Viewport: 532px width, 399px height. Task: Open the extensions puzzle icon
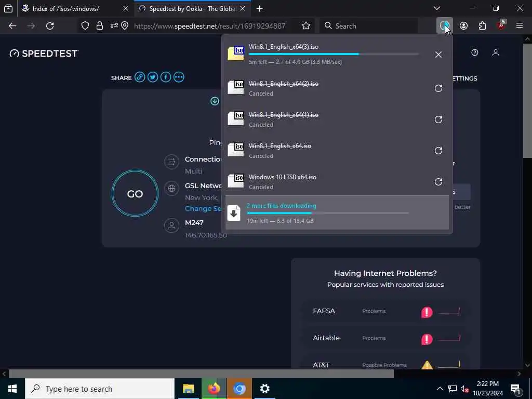tap(482, 26)
